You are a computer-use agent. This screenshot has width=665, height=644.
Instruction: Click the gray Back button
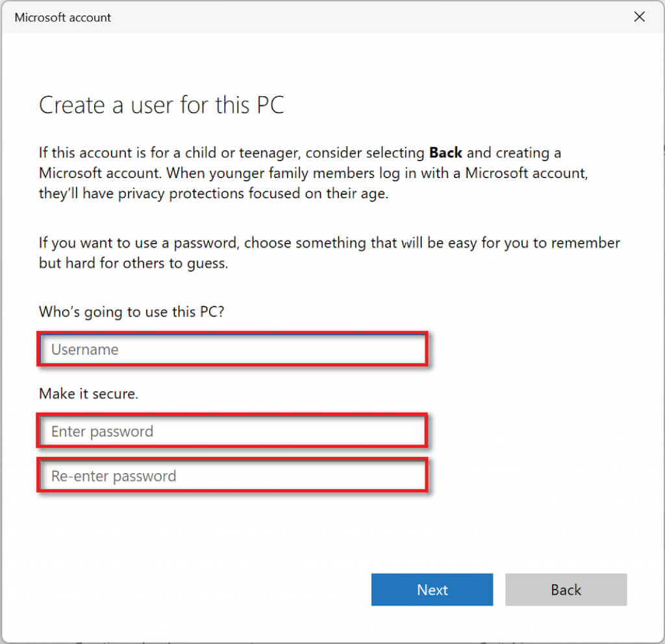click(x=566, y=590)
